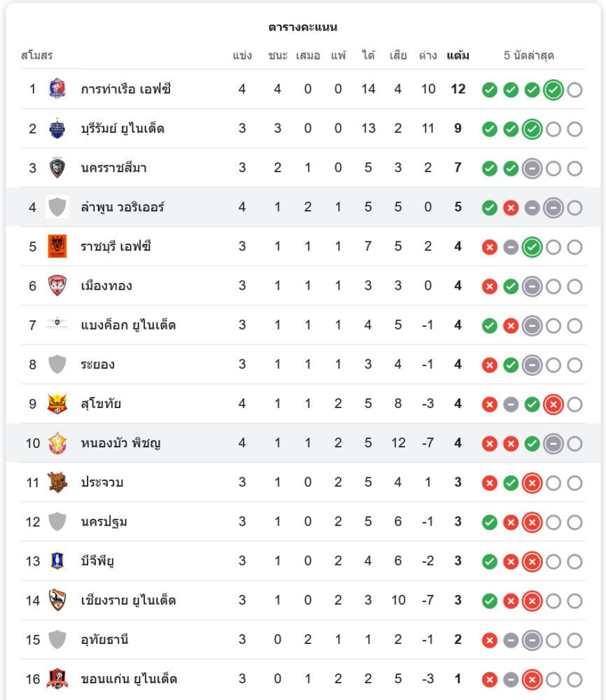Click the Muangthong team crest
The width and height of the screenshot is (606, 700).
57,286
